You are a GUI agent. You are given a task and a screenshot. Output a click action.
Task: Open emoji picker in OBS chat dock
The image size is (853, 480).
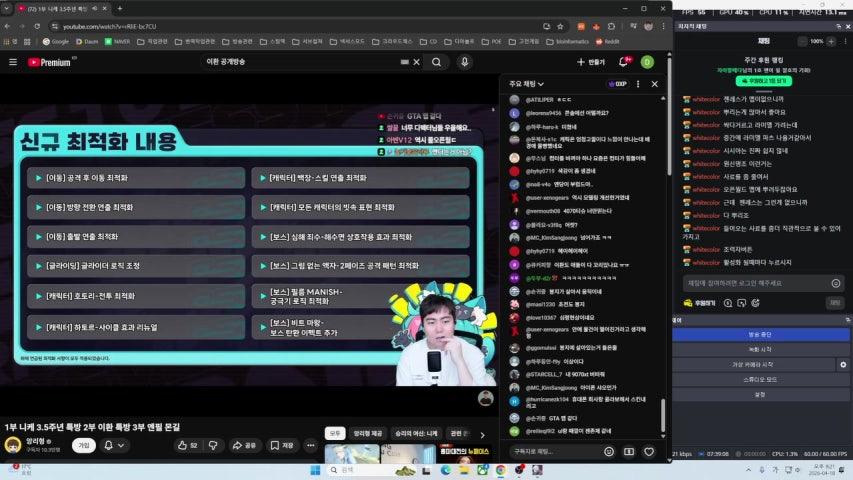point(836,283)
